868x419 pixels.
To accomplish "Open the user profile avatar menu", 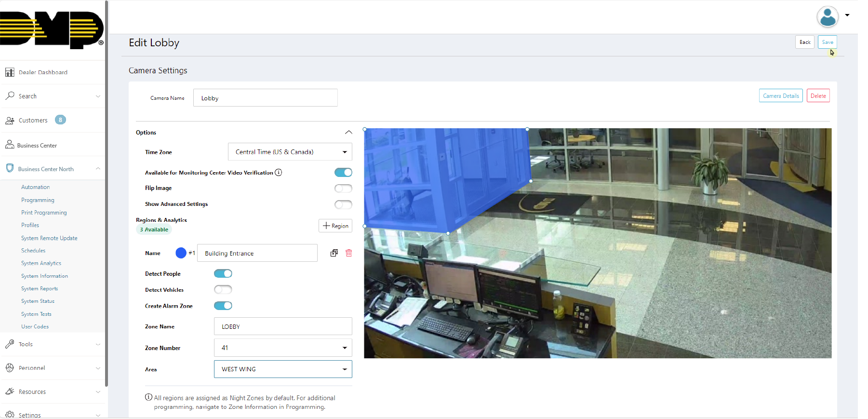I will click(x=828, y=17).
